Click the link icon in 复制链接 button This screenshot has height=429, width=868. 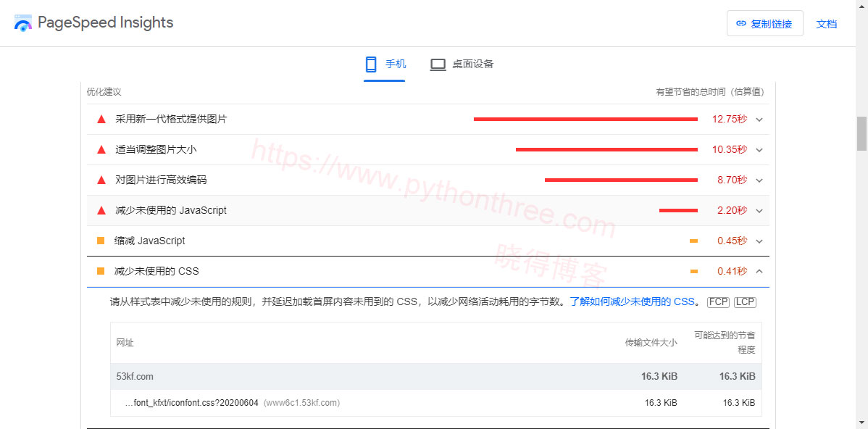pyautogui.click(x=740, y=24)
